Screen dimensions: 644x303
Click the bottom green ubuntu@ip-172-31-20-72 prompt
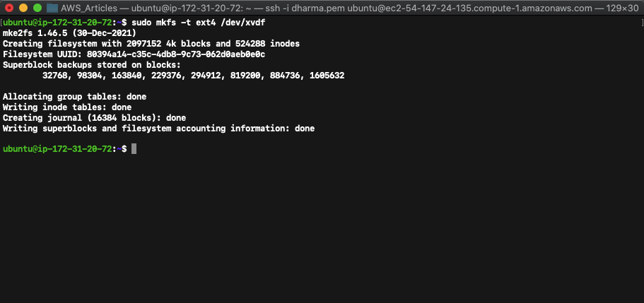57,149
